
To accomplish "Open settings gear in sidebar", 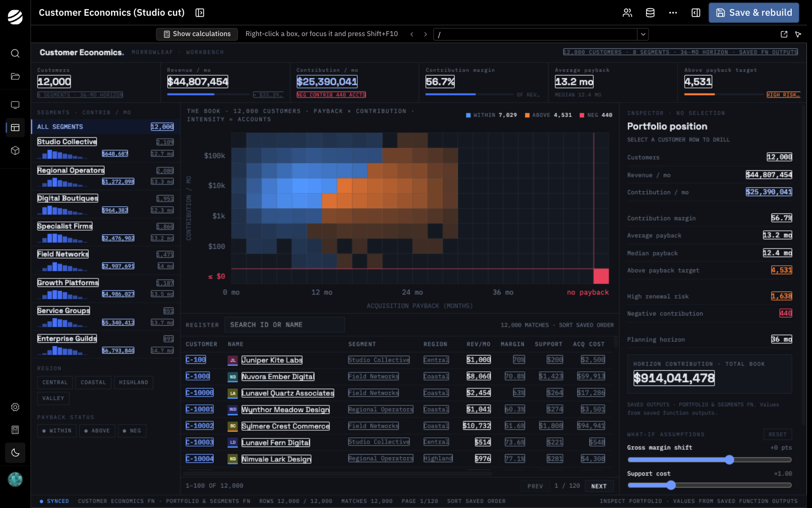I will coord(15,407).
